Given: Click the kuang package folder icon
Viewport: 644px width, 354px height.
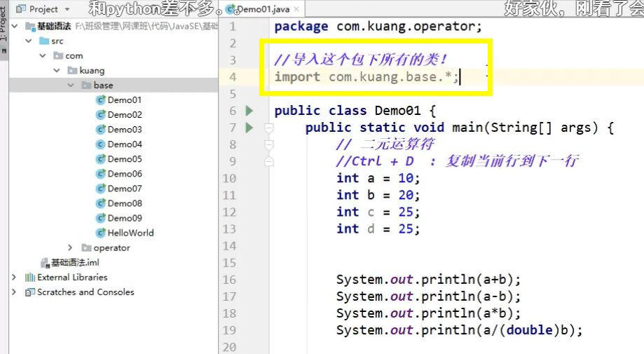Looking at the screenshot, I should [72, 70].
